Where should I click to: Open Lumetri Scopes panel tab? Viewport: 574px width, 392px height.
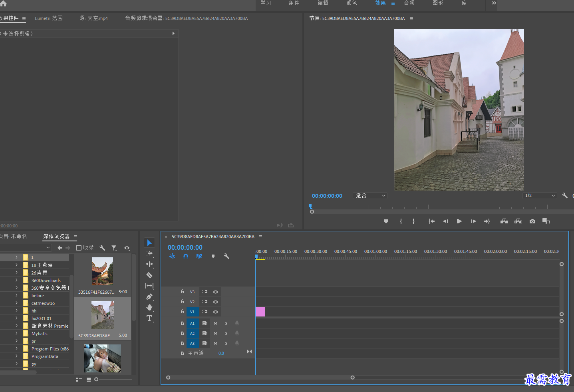tap(49, 18)
